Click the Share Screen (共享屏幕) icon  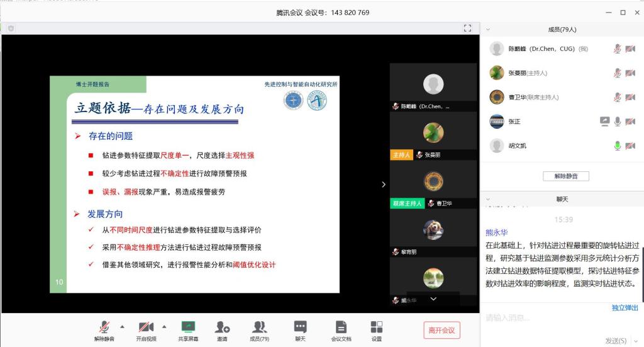(x=187, y=327)
